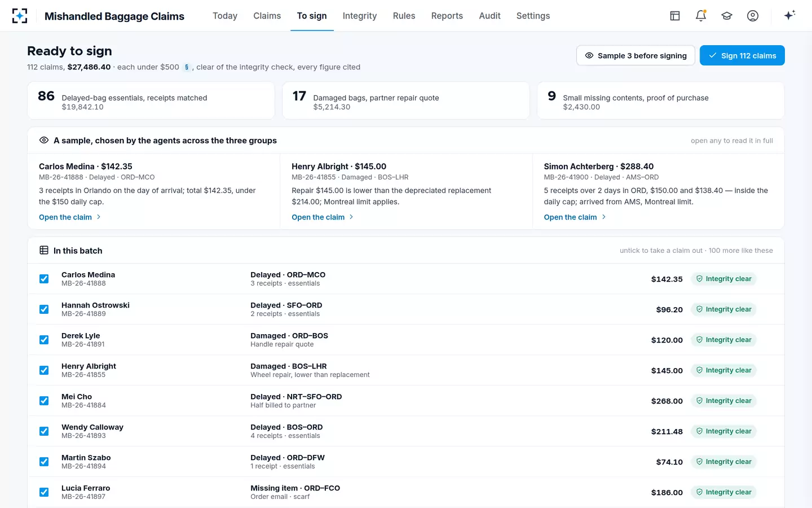Screen dimensions: 812x508
Task: Open the Integrity tab
Action: [360, 16]
